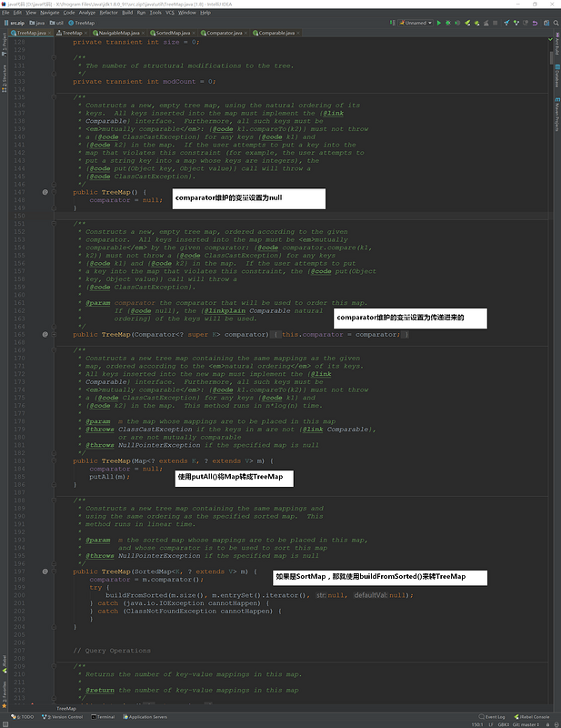561x728 pixels.
Task: Open the File menu
Action: [5, 13]
